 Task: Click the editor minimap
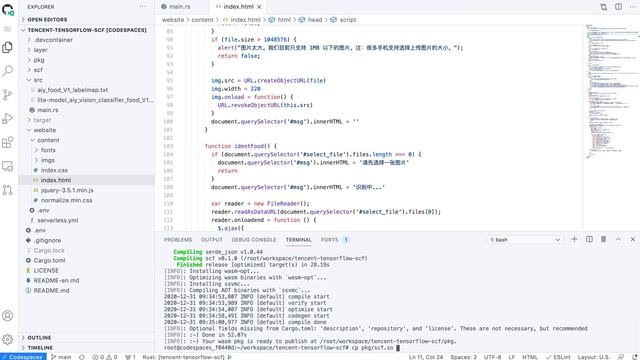611,92
